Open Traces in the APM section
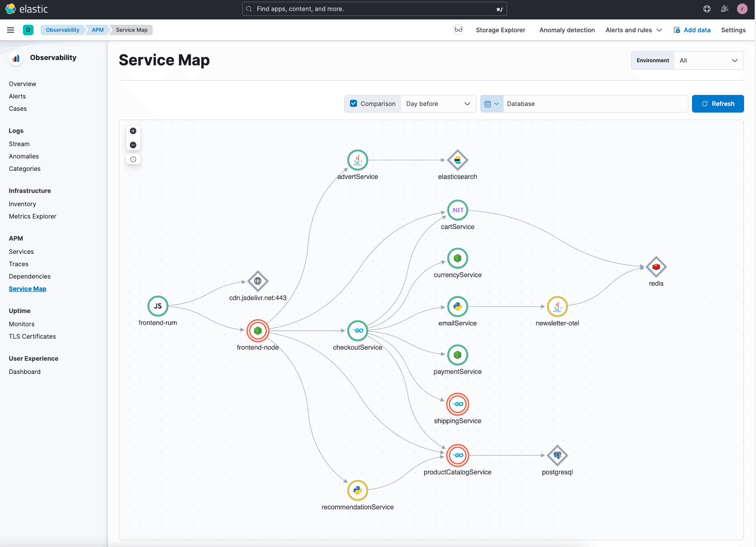This screenshot has height=547, width=756. [x=19, y=264]
